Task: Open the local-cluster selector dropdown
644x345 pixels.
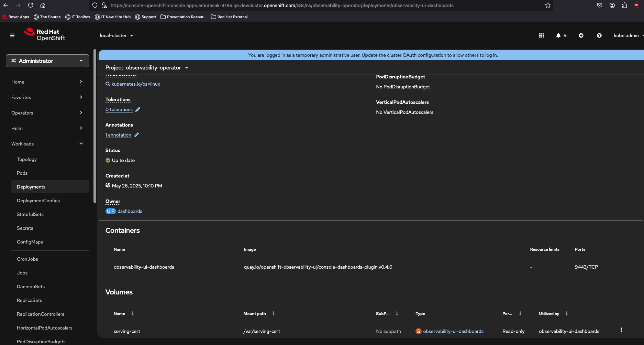Action: pos(116,35)
